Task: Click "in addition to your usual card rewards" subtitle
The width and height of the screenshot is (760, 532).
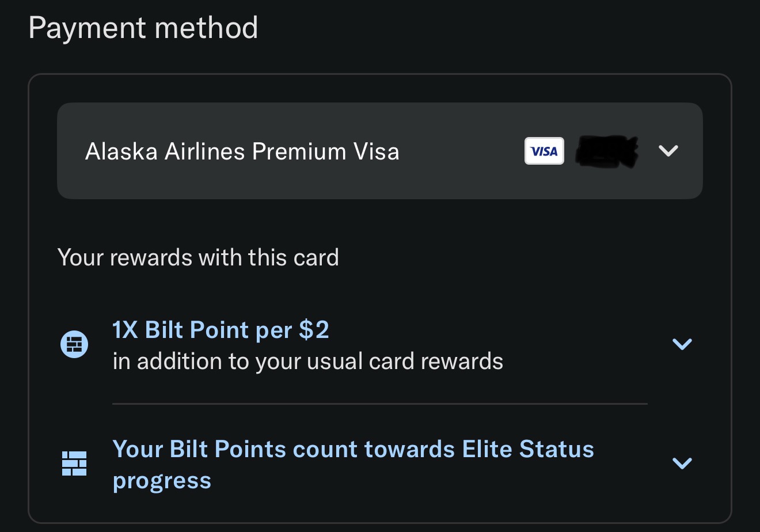Action: [307, 362]
